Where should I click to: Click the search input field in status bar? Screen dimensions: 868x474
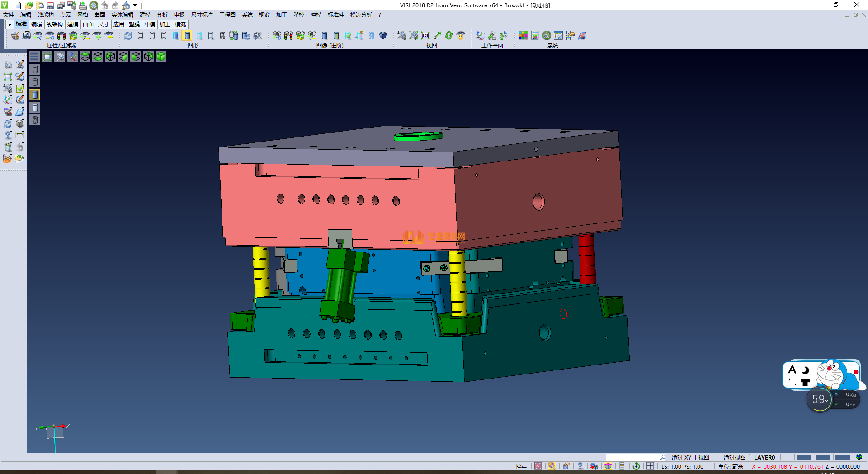(x=633, y=457)
